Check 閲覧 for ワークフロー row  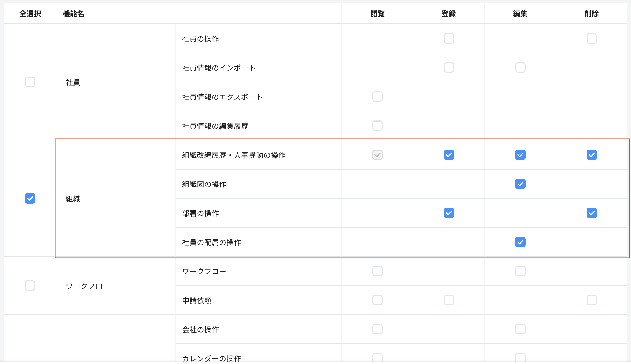click(377, 271)
